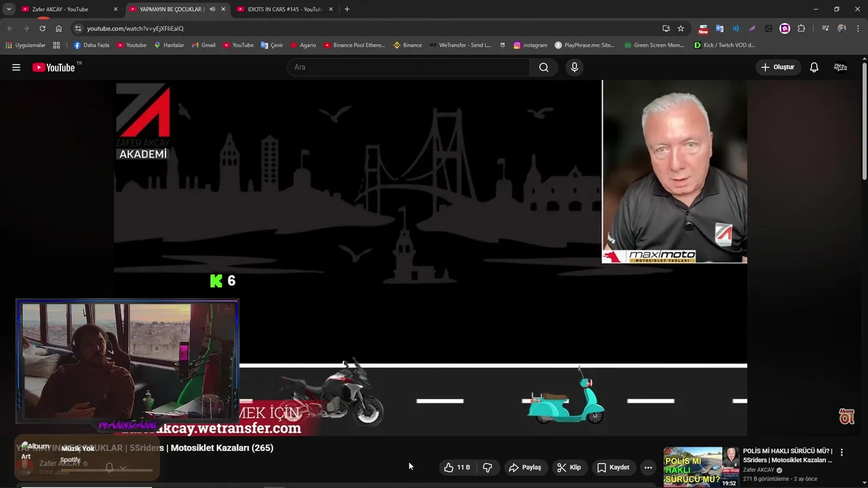
Task: Open the YouTube hamburger guide menu
Action: click(16, 67)
